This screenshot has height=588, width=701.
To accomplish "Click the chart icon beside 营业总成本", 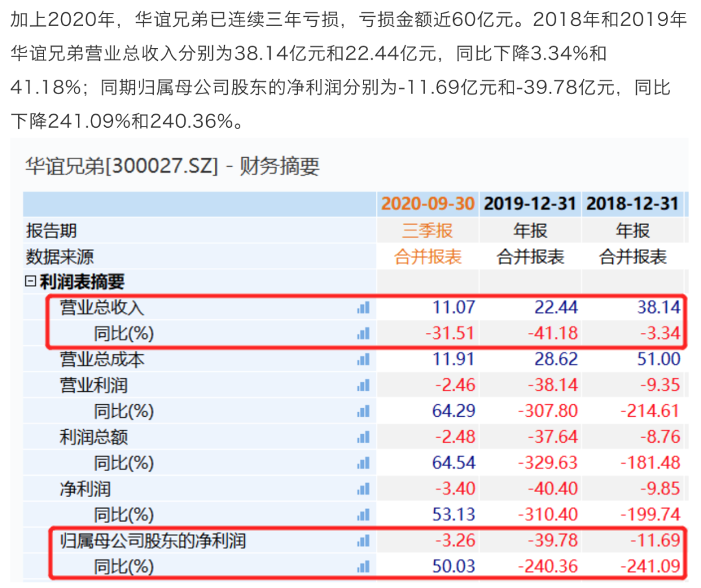I will pos(363,360).
